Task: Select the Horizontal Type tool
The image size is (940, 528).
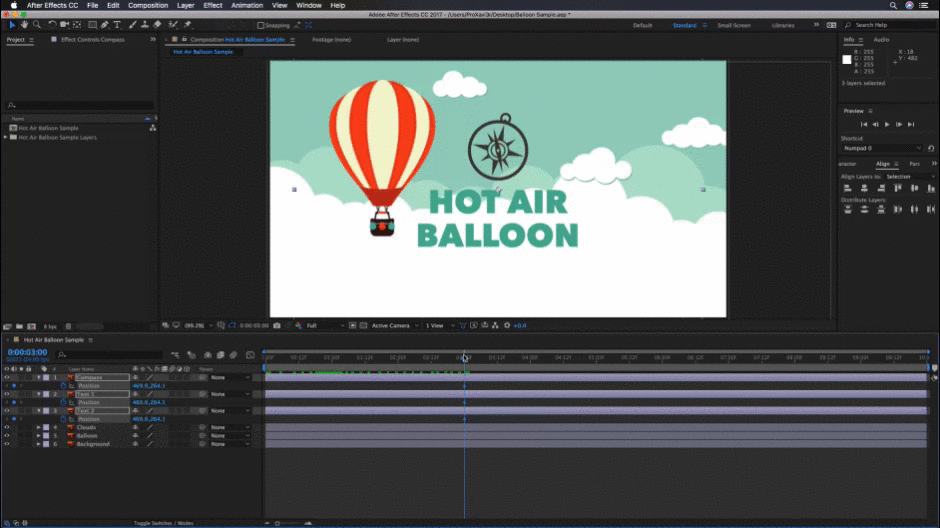Action: pos(117,25)
